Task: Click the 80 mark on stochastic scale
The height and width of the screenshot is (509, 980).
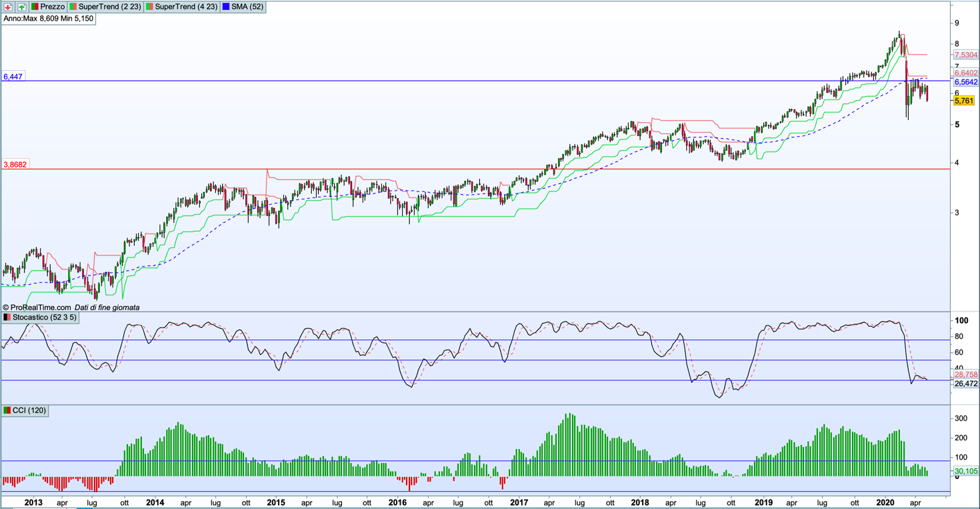Action: pos(959,335)
